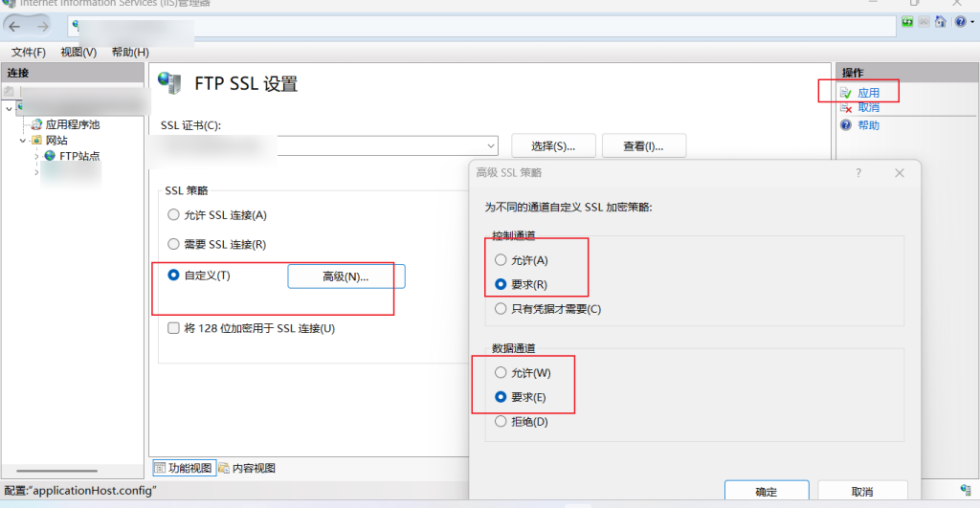Click the green refresh icon in toolbar
Image resolution: width=980 pixels, height=508 pixels.
coord(907,22)
